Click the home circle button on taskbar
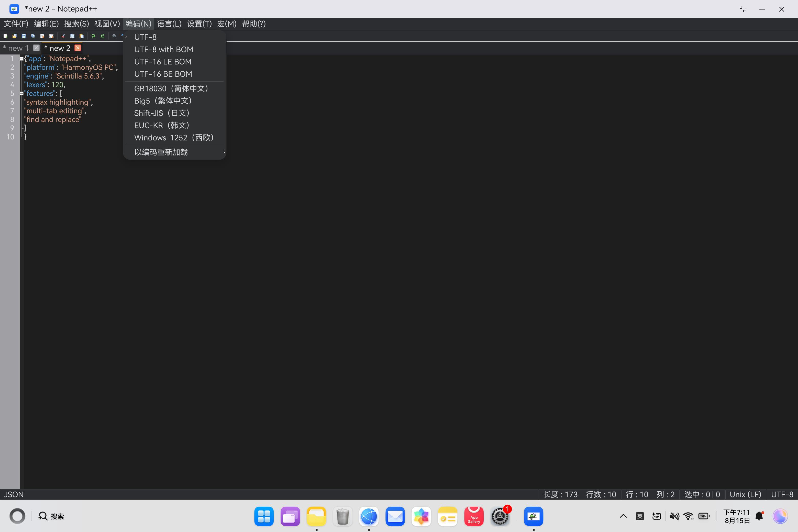The image size is (798, 532). [x=17, y=516]
